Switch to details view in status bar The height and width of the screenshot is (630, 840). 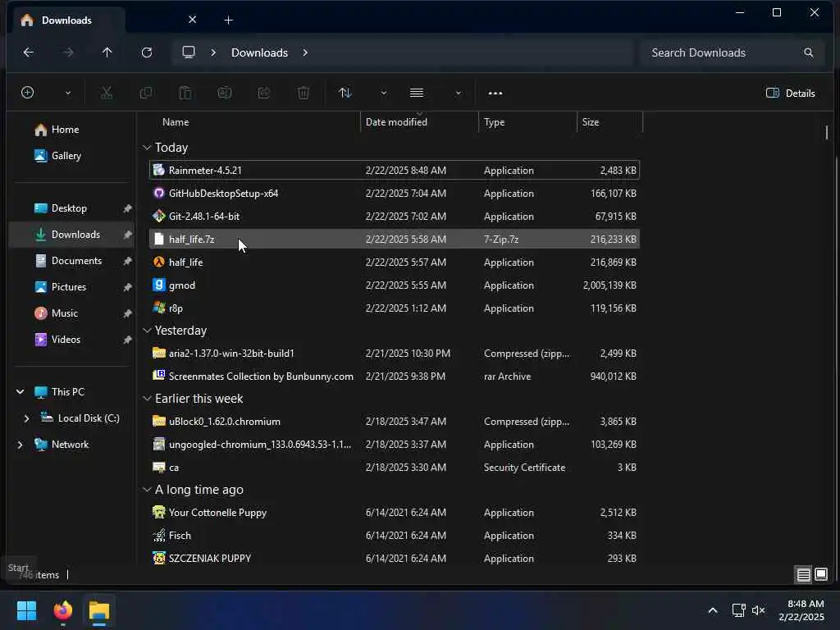(x=803, y=575)
